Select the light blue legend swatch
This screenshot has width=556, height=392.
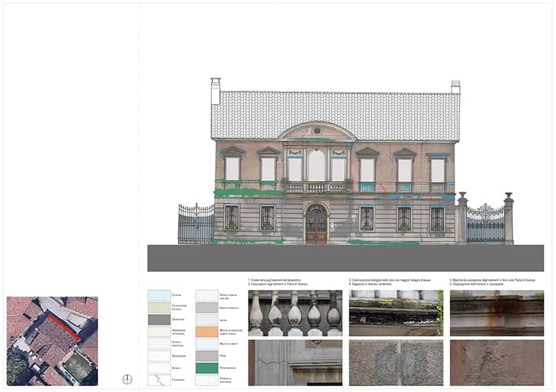pos(159,295)
